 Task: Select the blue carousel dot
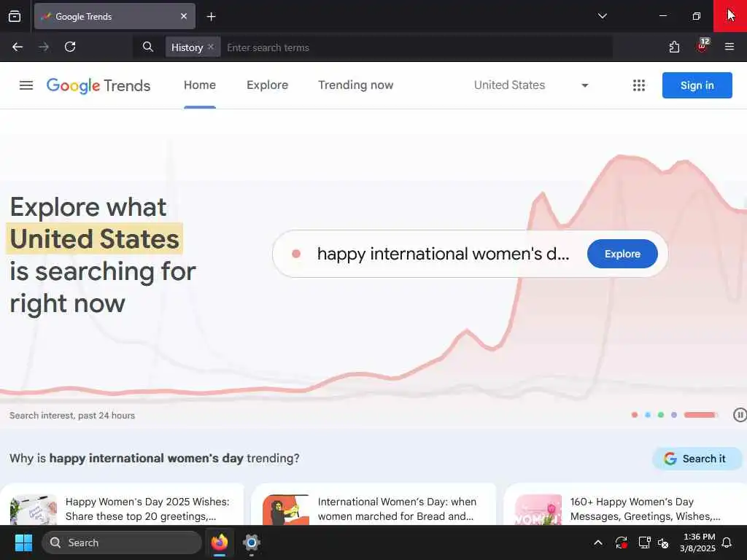[x=648, y=415]
